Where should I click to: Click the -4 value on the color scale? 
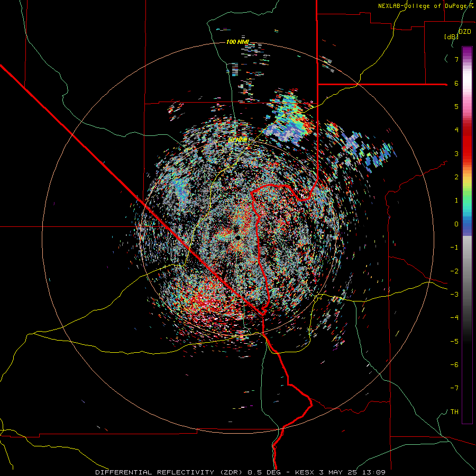(x=454, y=318)
